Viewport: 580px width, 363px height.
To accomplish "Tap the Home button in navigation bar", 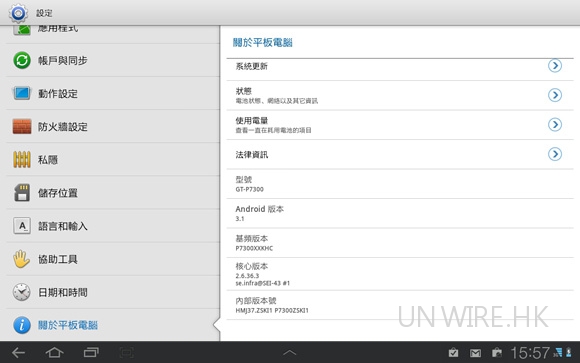I will [54, 353].
